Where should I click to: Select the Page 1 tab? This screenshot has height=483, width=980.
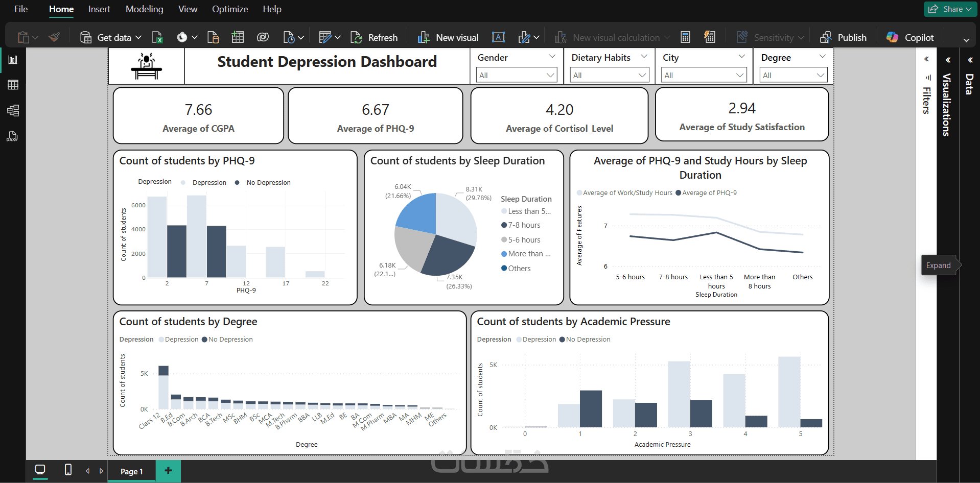pos(131,471)
